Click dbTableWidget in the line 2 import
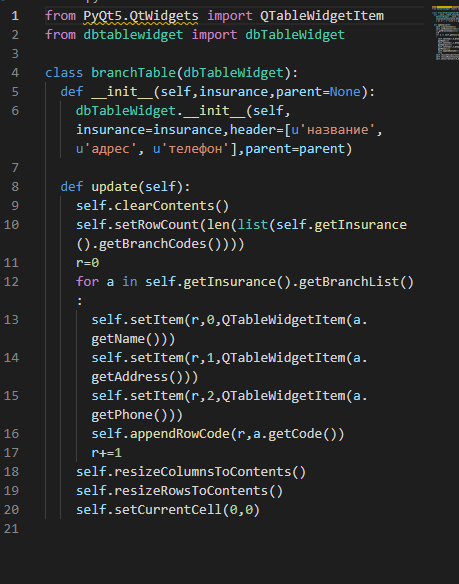 [x=295, y=35]
